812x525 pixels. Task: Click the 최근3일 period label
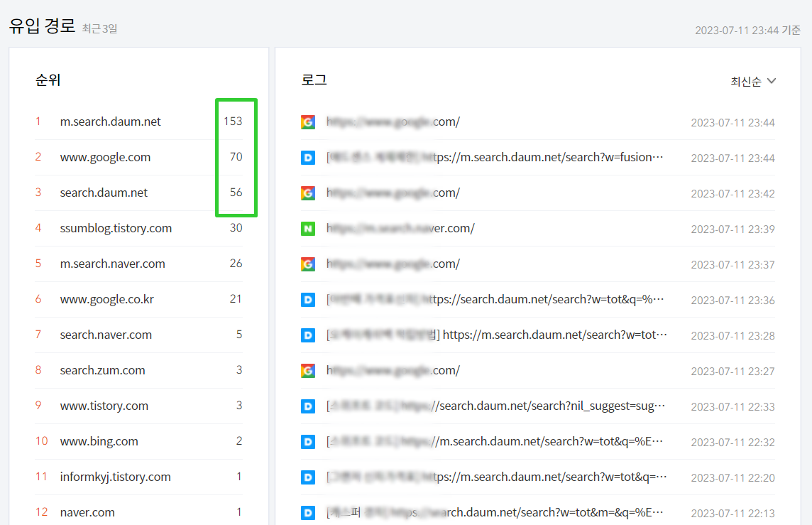[x=99, y=28]
